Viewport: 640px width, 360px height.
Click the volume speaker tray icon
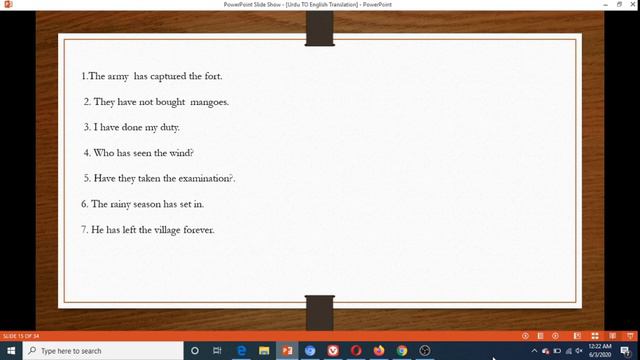pos(579,351)
